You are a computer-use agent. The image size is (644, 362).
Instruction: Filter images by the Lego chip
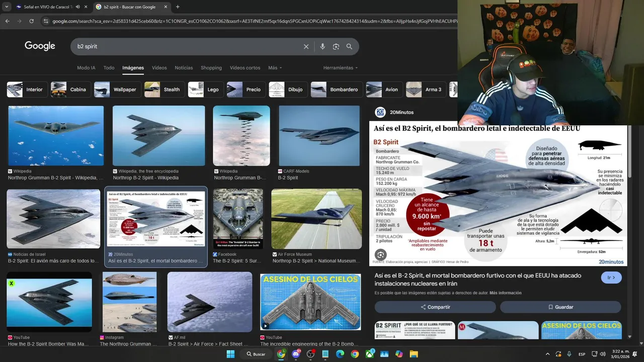pyautogui.click(x=206, y=89)
